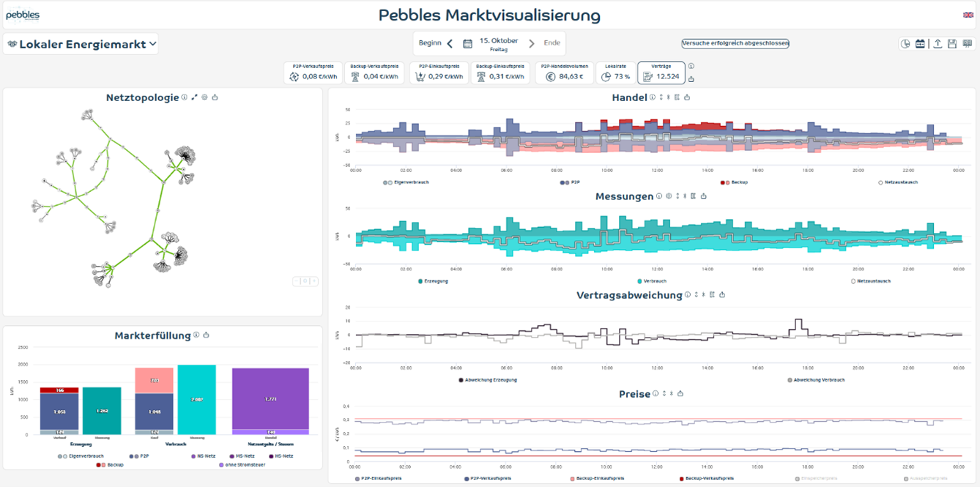Open the Handel info icon
The width and height of the screenshot is (980, 487).
pos(653,97)
